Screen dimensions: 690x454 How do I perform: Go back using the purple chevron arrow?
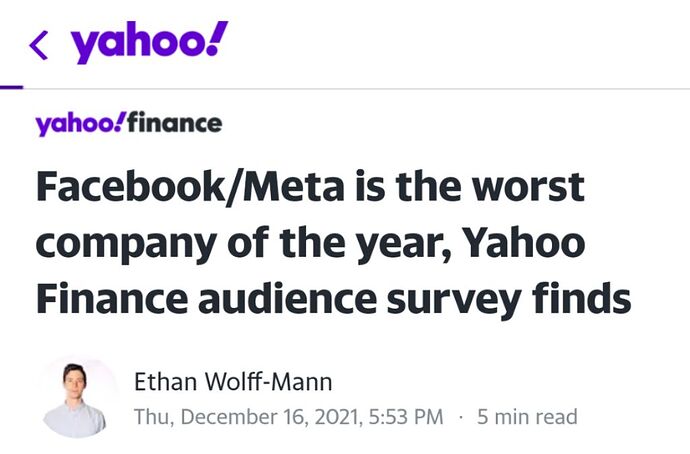[x=39, y=43]
